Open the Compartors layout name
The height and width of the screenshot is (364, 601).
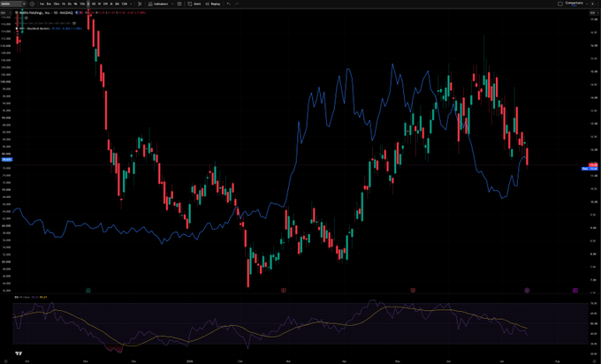pyautogui.click(x=574, y=3)
